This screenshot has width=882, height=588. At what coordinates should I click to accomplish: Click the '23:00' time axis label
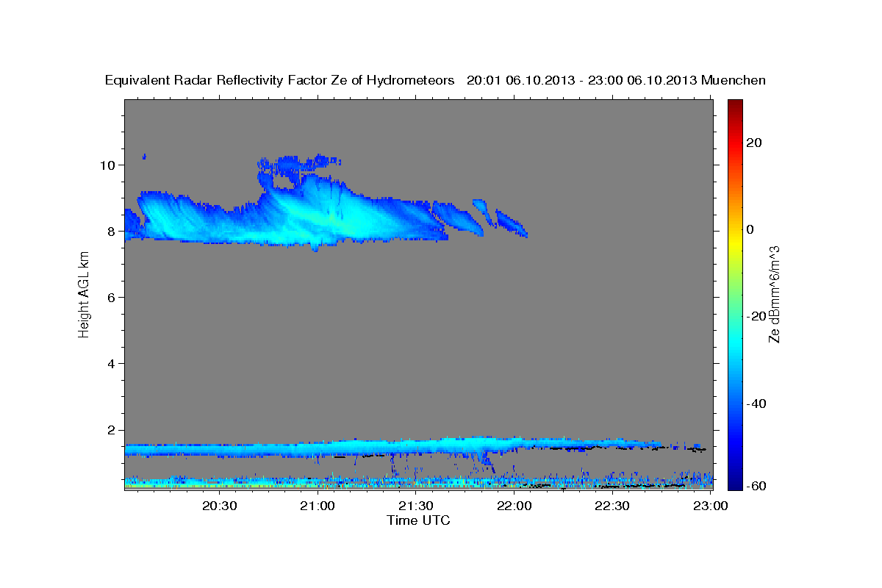tap(711, 506)
